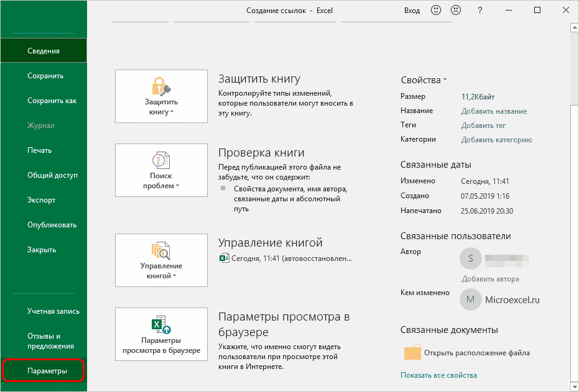Click the author avatar circle S
The height and width of the screenshot is (392, 579).
(x=470, y=257)
